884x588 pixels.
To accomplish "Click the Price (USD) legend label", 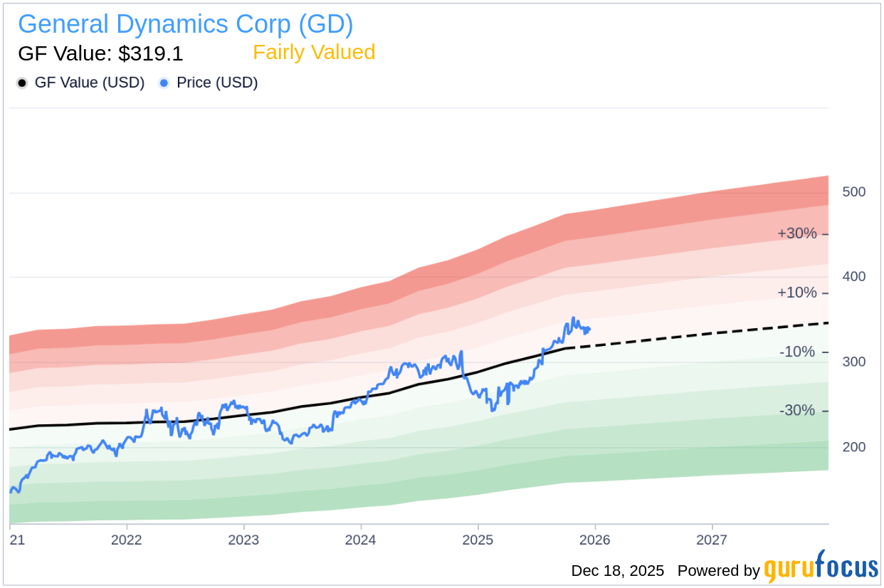I will (x=217, y=83).
